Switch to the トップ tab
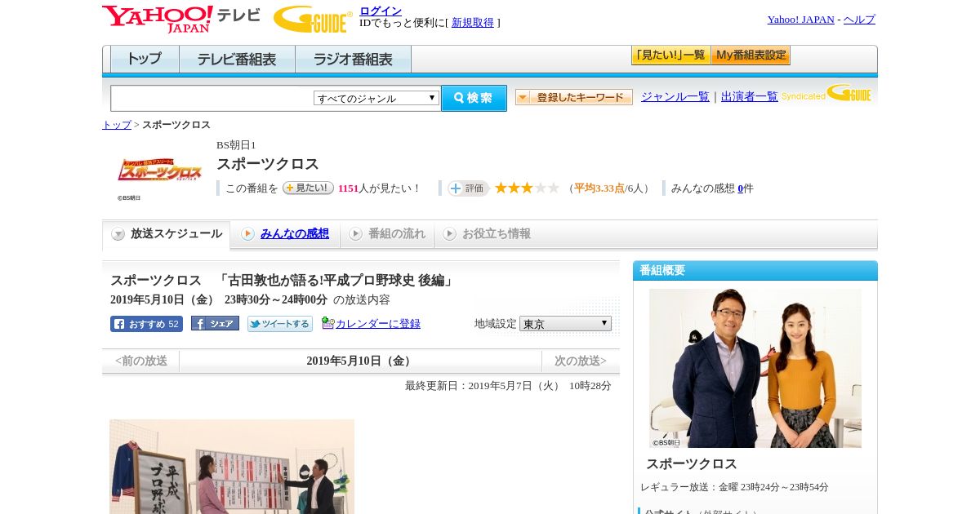The width and height of the screenshot is (980, 514). (x=145, y=60)
